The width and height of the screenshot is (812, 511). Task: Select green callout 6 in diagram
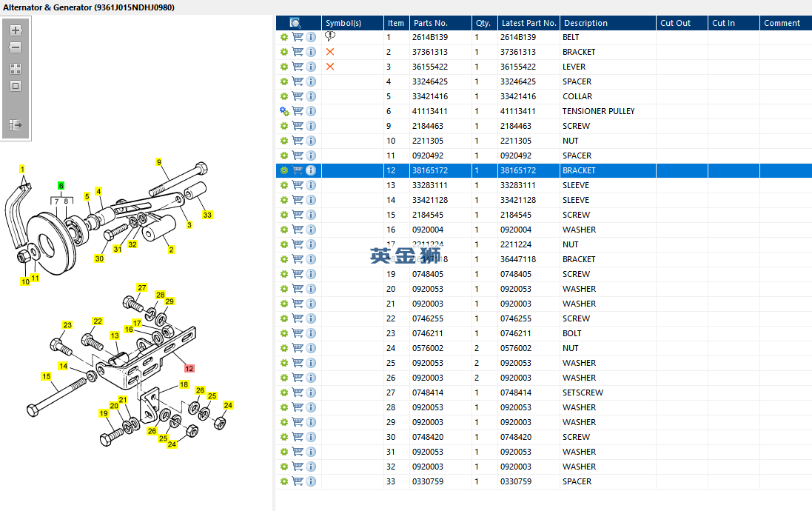[61, 186]
